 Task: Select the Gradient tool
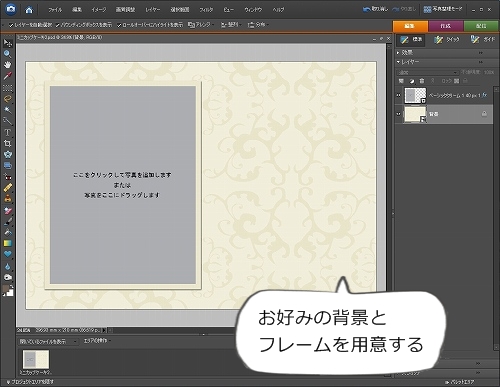pos(7,243)
